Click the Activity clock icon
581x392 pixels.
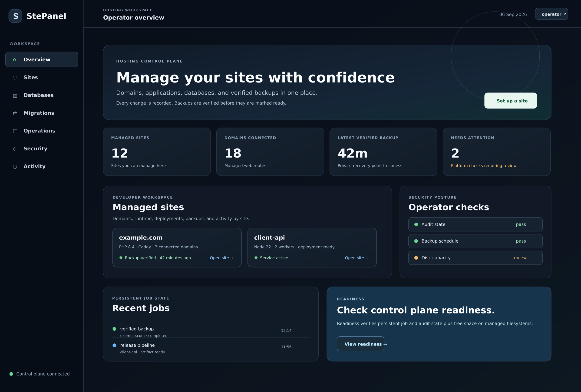click(x=15, y=167)
